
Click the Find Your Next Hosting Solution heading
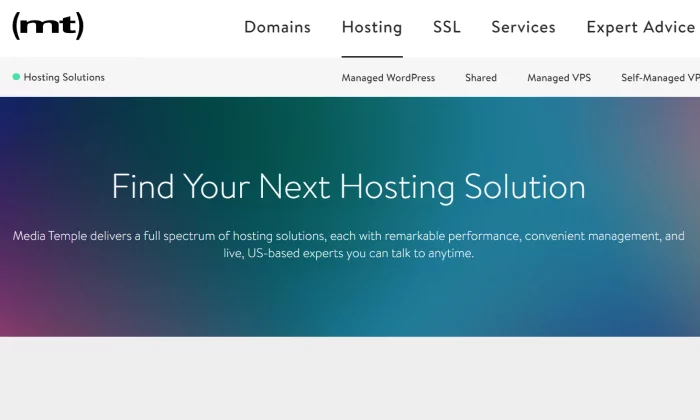pos(348,187)
